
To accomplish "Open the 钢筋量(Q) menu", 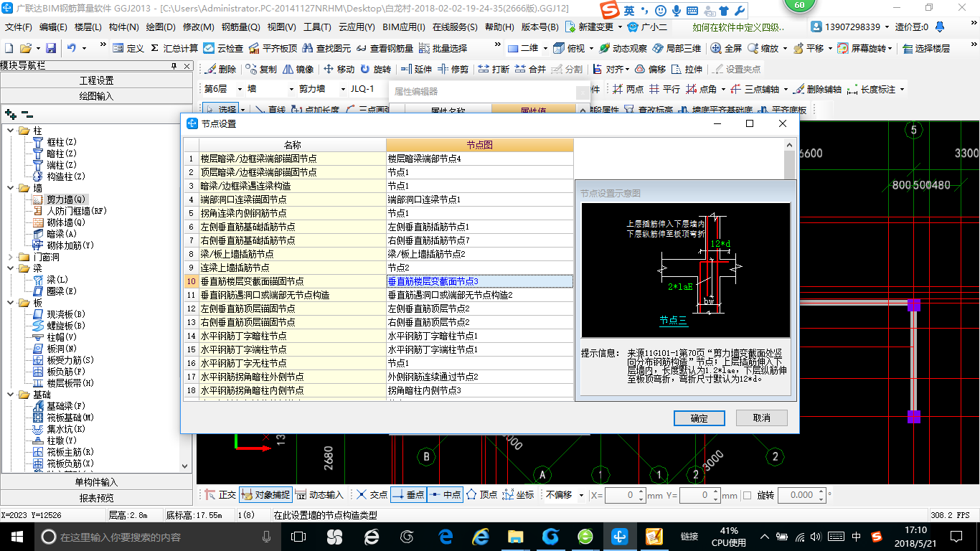I will (240, 27).
